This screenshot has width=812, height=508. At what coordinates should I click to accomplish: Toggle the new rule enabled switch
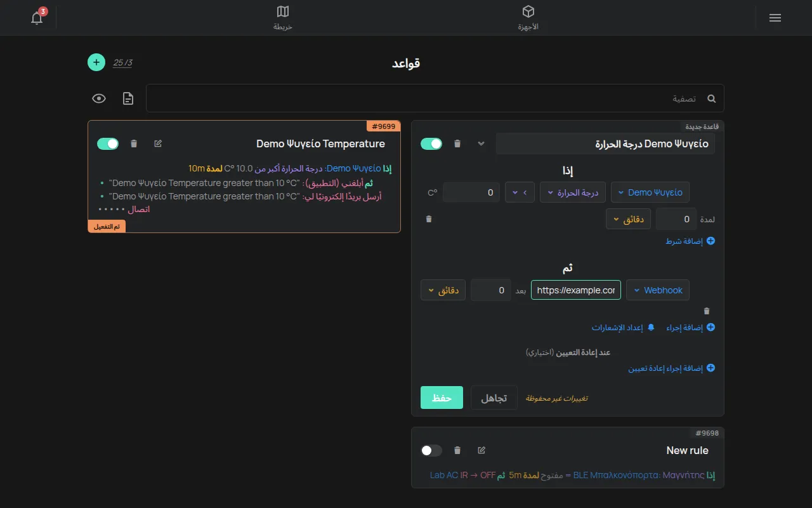(x=431, y=144)
